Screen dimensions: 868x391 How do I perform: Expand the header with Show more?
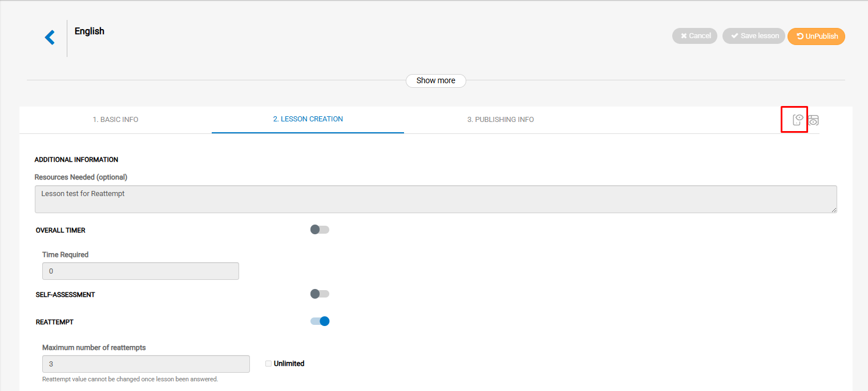point(435,81)
